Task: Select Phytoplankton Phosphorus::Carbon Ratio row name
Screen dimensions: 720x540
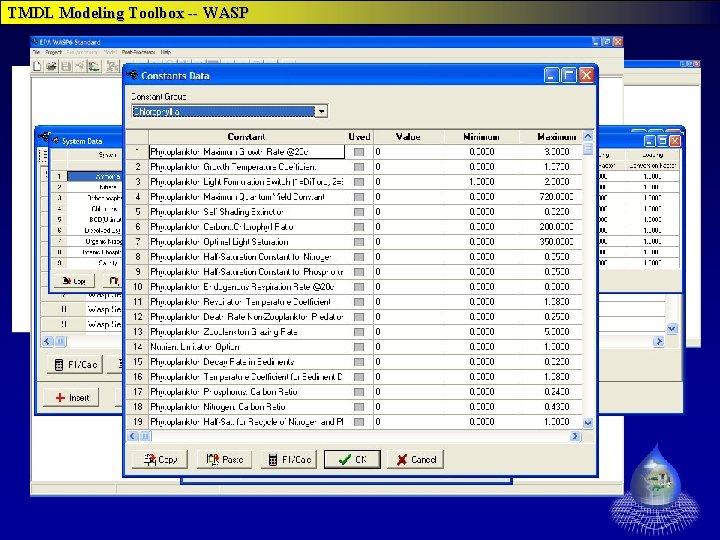Action: click(x=247, y=392)
